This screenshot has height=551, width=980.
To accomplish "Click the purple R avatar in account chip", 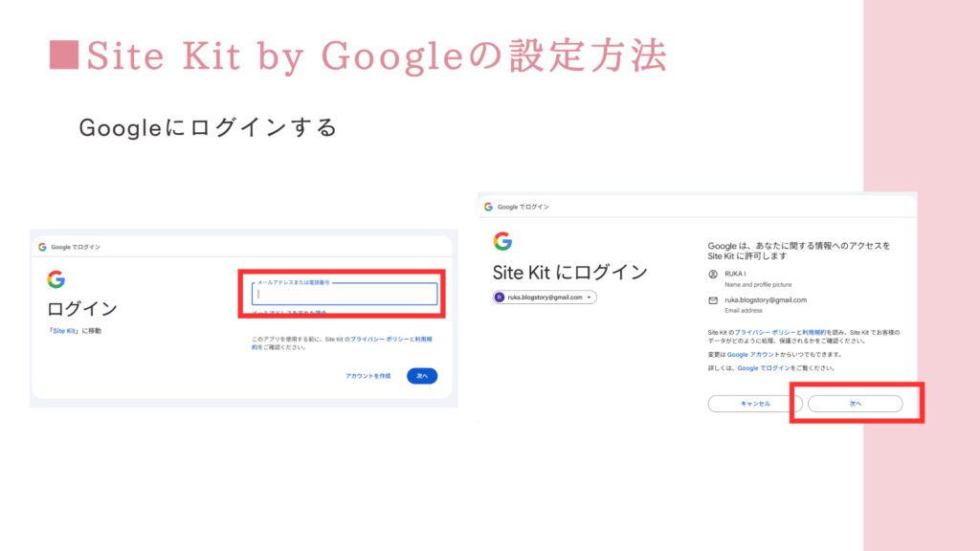I will coord(500,298).
